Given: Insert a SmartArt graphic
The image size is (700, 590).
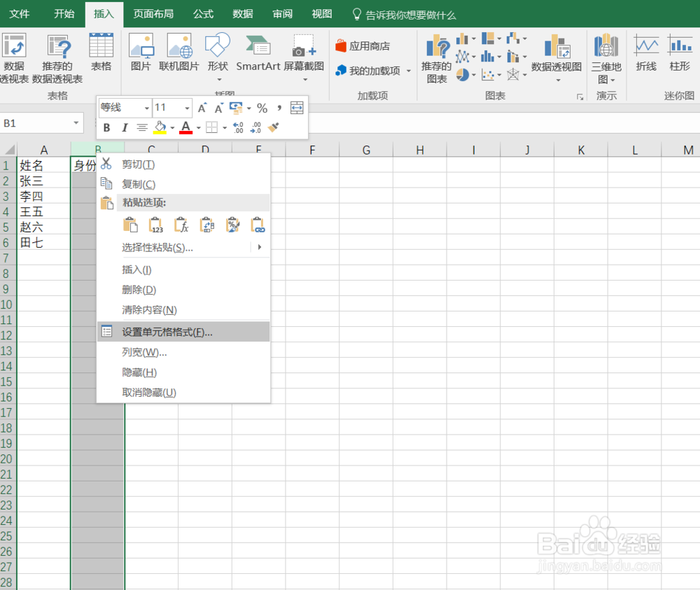Looking at the screenshot, I should click(258, 52).
